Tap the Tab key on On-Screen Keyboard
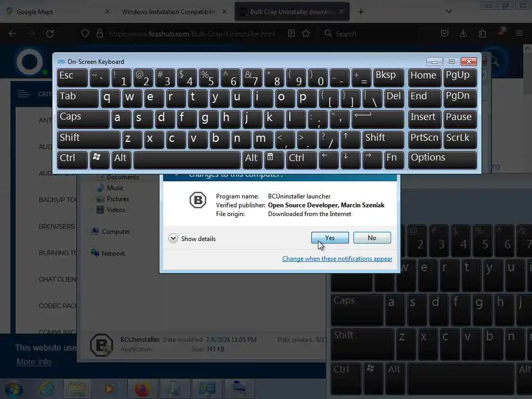 [x=78, y=98]
